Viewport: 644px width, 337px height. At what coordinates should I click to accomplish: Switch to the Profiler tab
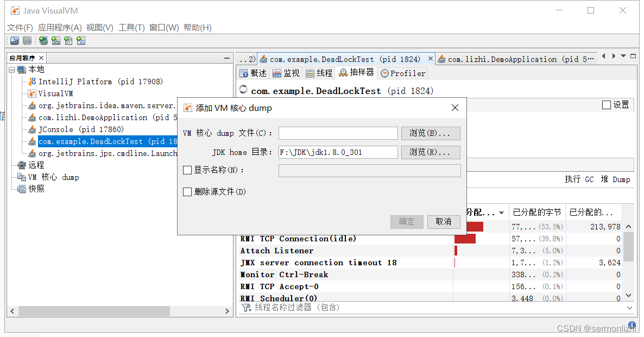[403, 73]
